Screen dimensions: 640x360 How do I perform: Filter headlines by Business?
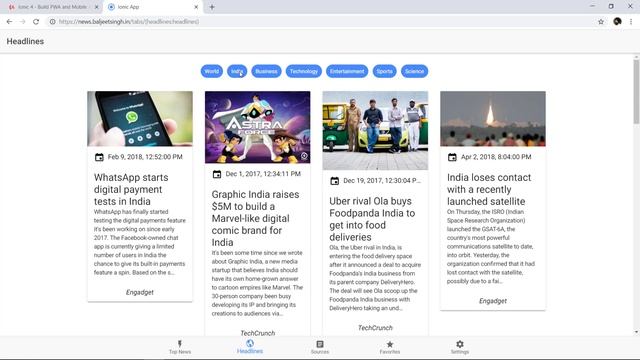tap(266, 71)
